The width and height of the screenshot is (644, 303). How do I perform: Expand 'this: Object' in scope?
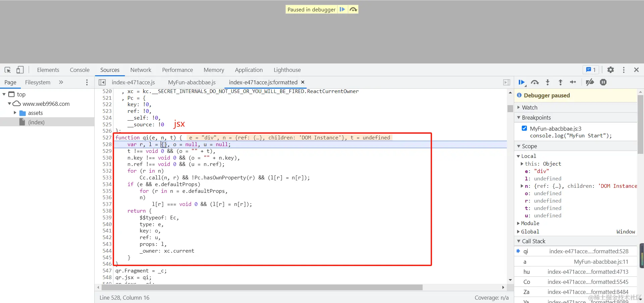(522, 164)
